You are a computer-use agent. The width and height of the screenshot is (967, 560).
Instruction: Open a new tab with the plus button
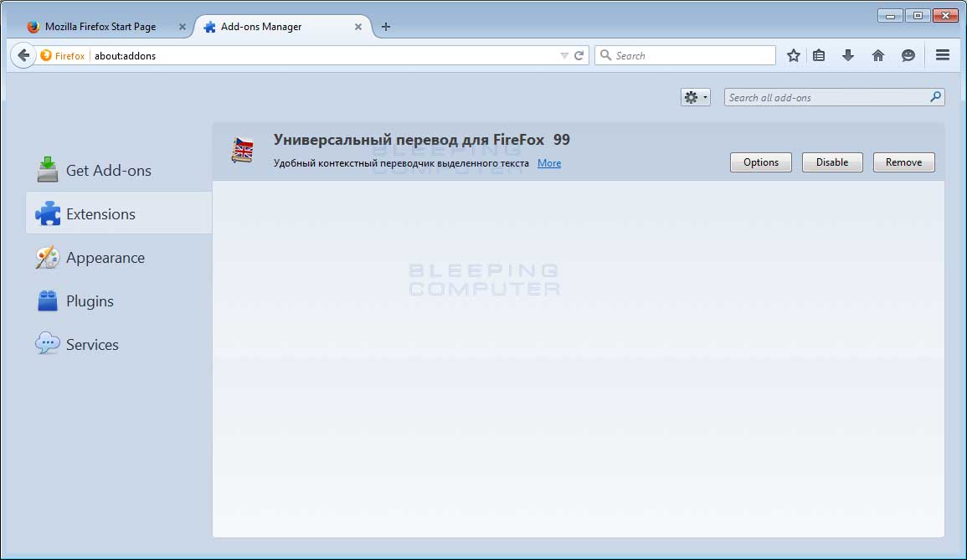click(385, 27)
